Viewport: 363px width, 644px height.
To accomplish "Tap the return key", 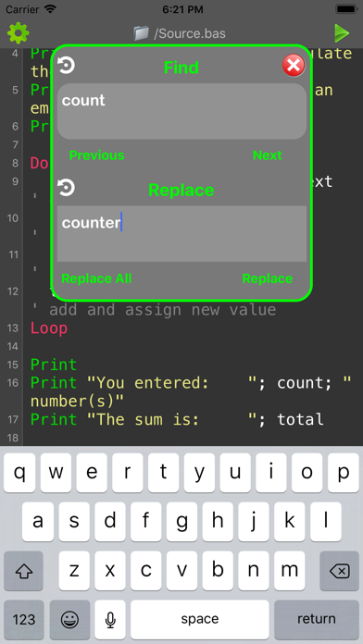I will (317, 619).
